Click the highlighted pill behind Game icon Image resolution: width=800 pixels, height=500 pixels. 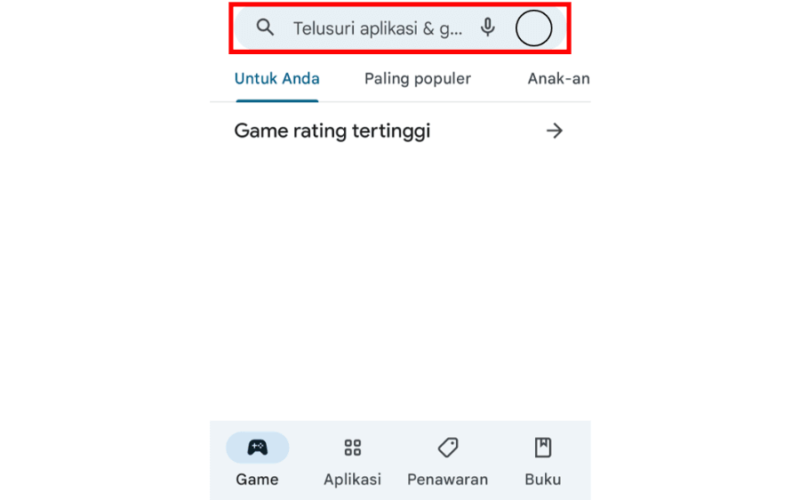[x=258, y=447]
